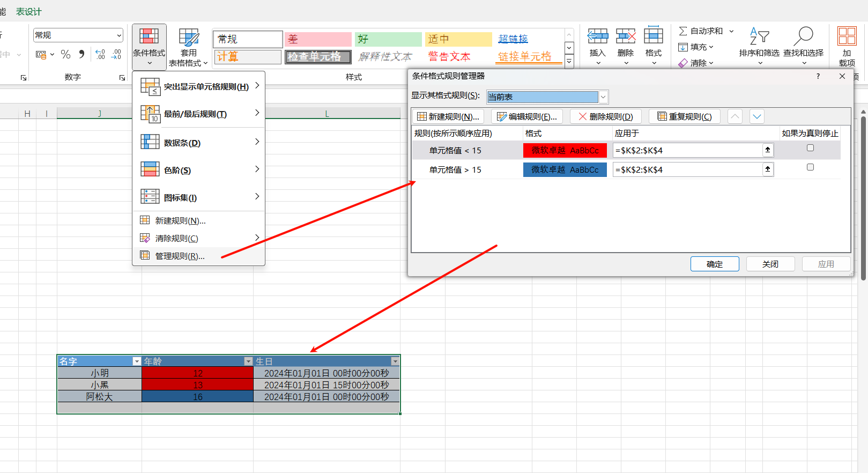This screenshot has width=868, height=473.
Task: Move rule up with the up arrow button
Action: click(x=735, y=116)
